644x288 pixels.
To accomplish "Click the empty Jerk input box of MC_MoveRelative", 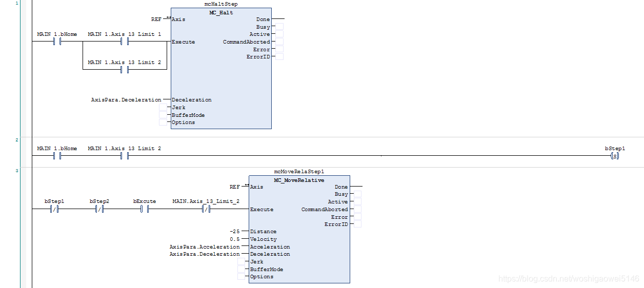I will click(241, 261).
